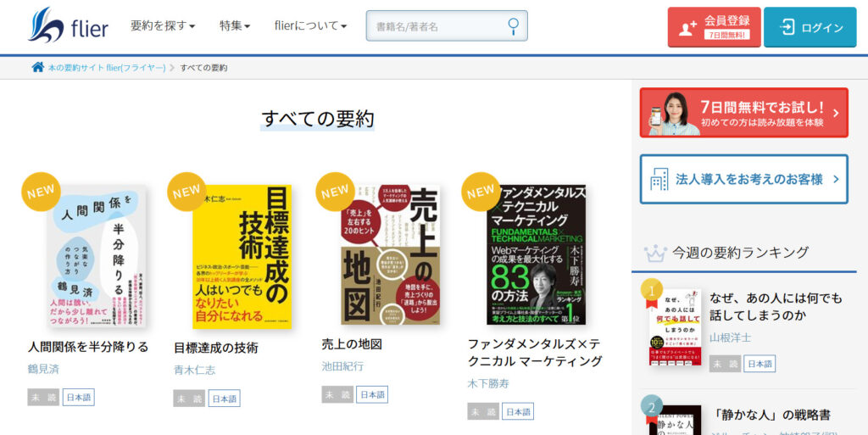
Task: Open the breadcrumb link 本の要約サイト flier(フライヤー)
Action: 107,68
